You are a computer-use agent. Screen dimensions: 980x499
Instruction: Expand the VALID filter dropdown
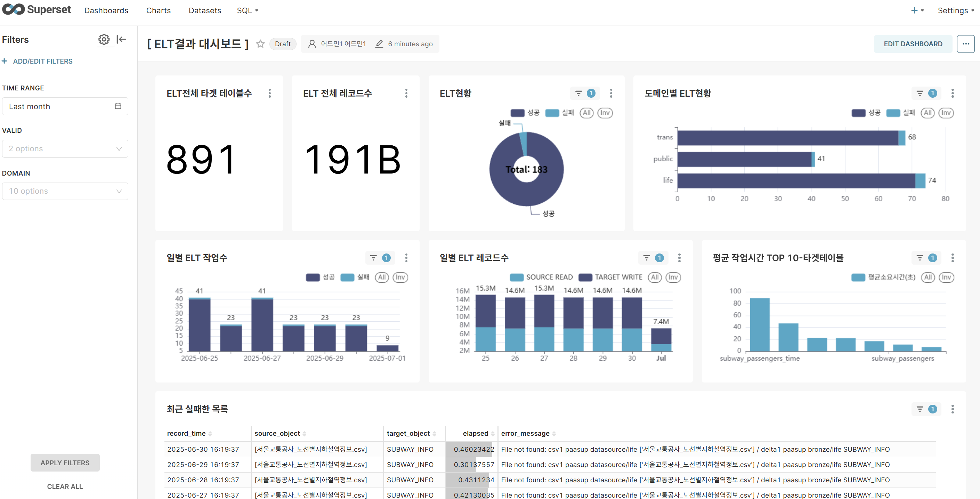click(x=65, y=148)
